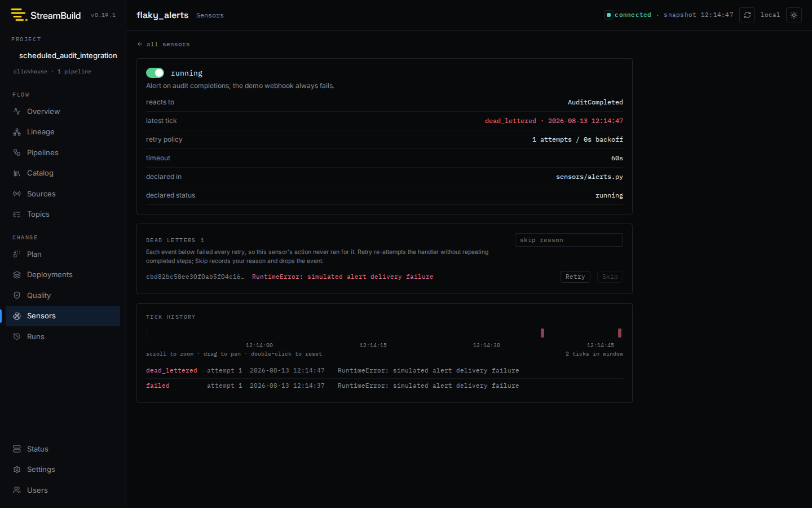The image size is (812, 508).
Task: Open the Status server icon
Action: coord(17,449)
